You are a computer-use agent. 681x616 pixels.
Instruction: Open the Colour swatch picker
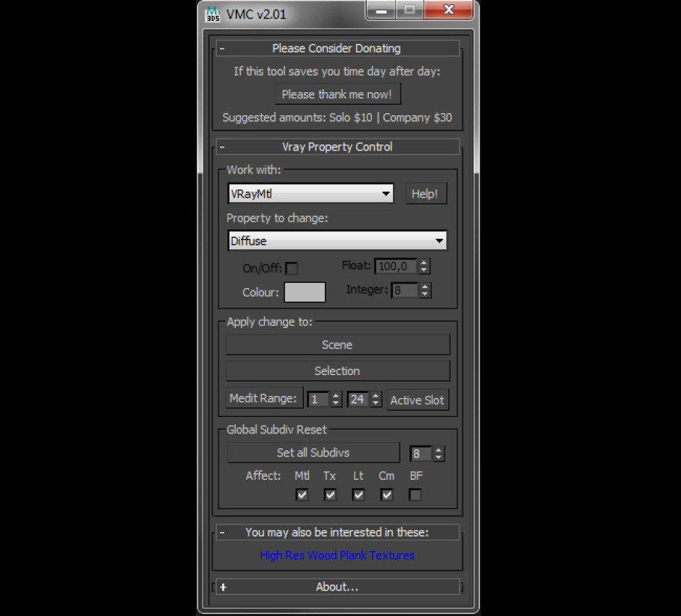[305, 293]
